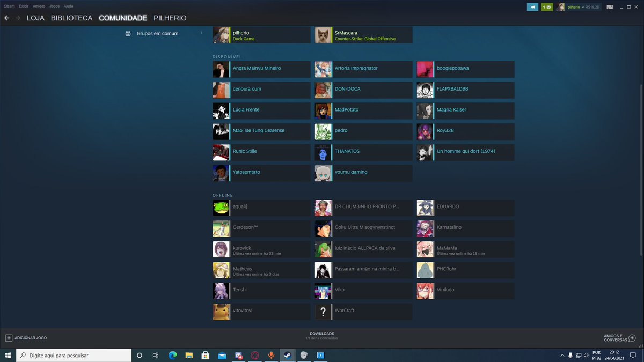Open the vitovitovi Pikachu avatar
This screenshot has width=644, height=362.
click(221, 312)
